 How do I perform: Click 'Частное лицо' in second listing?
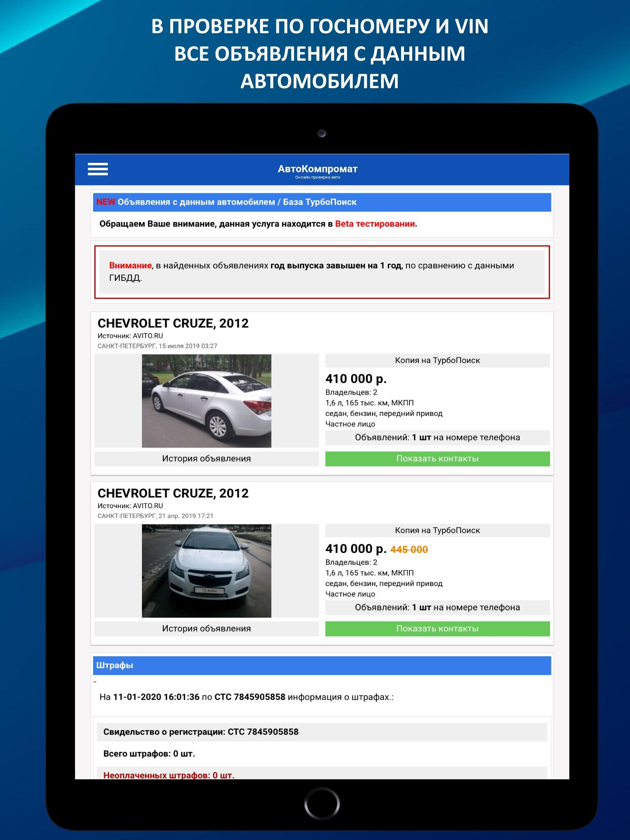(350, 594)
